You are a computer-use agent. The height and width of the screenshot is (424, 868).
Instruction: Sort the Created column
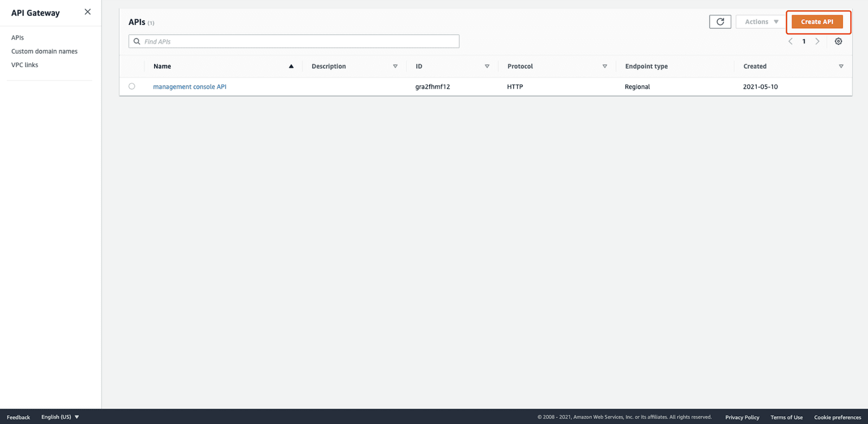(841, 66)
